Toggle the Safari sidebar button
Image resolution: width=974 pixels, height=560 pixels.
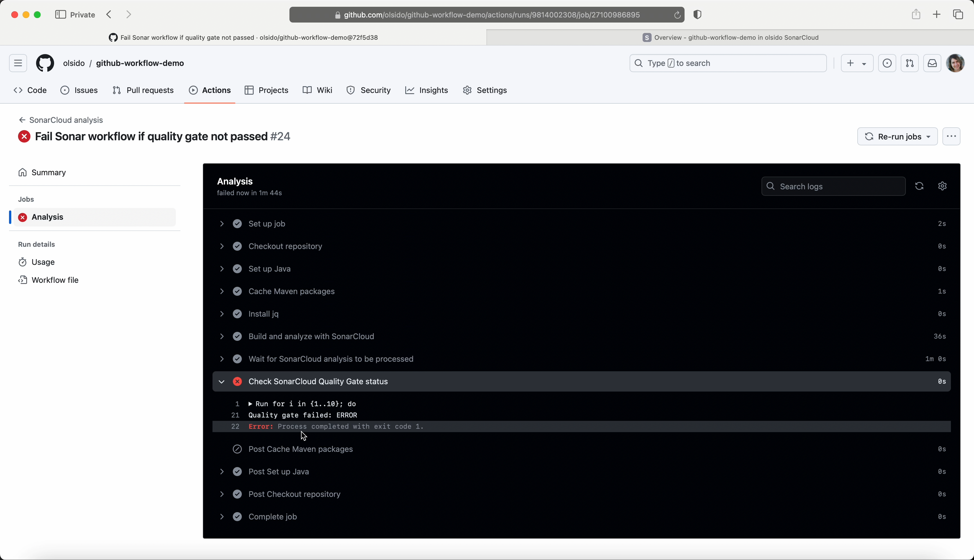(x=60, y=15)
